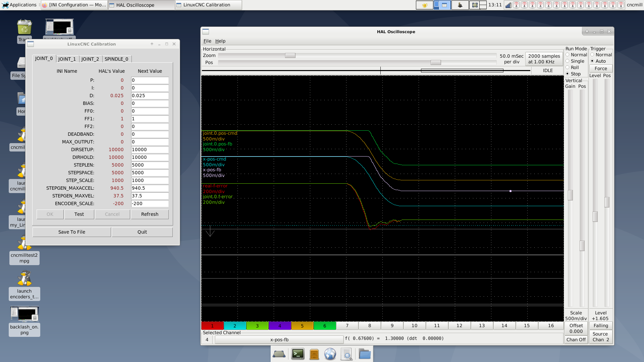The image size is (644, 362).
Task: Launch the Terminal from the dock
Action: coord(298,354)
